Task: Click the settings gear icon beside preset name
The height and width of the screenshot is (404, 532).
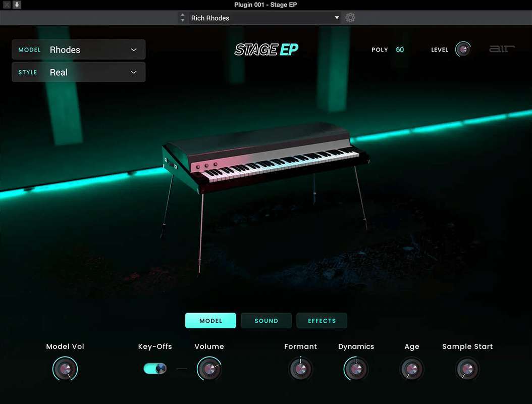Action: point(350,18)
